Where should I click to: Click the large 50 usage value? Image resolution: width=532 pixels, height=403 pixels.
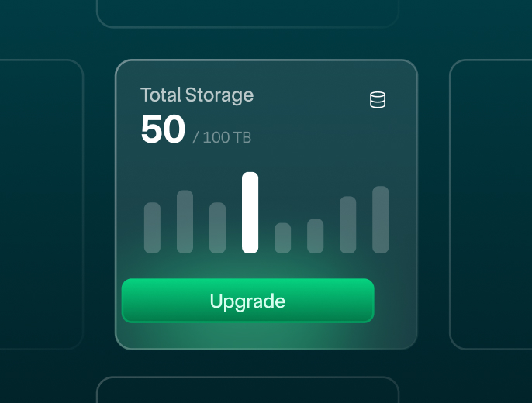(x=163, y=129)
